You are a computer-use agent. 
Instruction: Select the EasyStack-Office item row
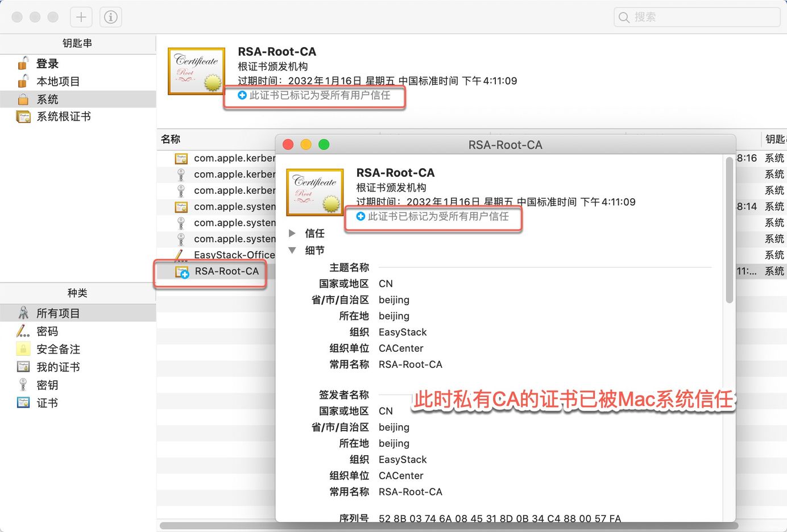pyautogui.click(x=233, y=255)
